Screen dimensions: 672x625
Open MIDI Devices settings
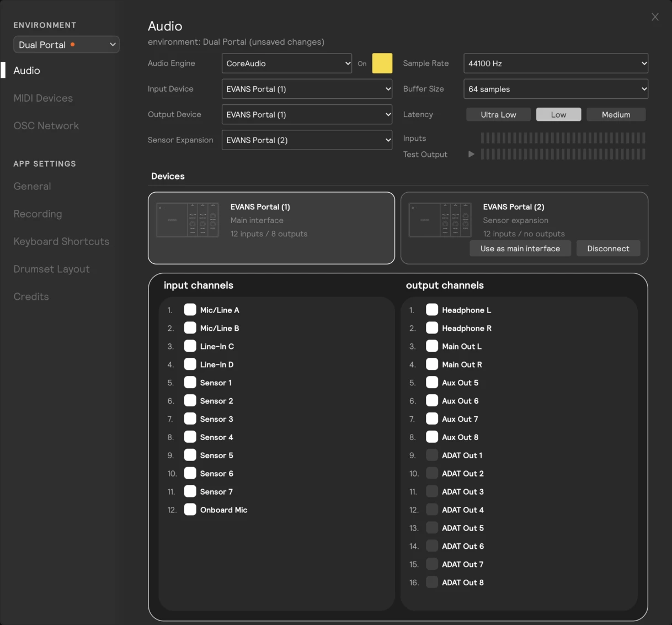pos(43,98)
